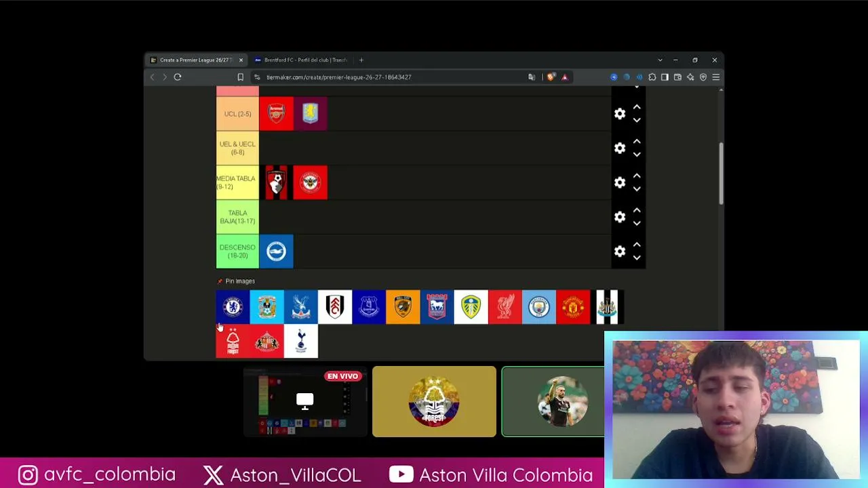Move UCL (2-5) tier down

[637, 120]
